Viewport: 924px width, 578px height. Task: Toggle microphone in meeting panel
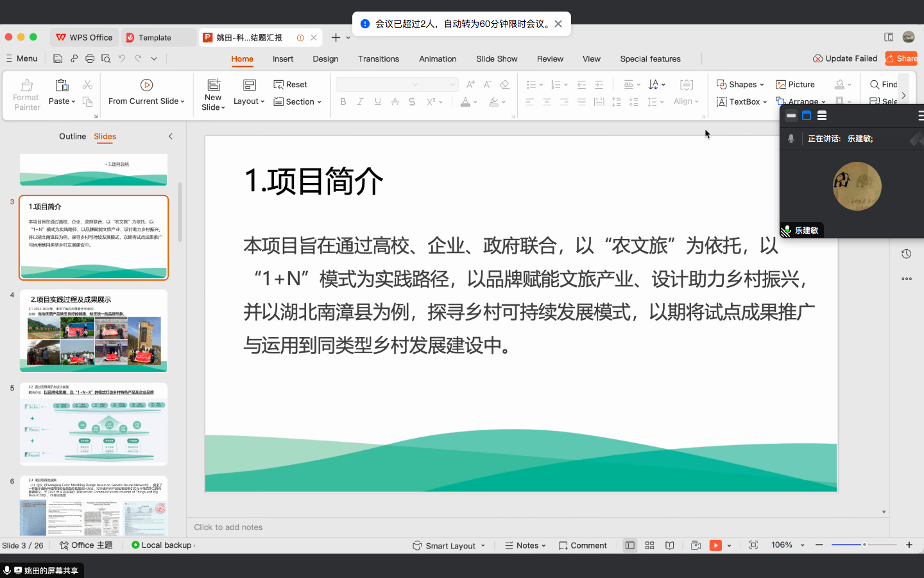tap(791, 139)
